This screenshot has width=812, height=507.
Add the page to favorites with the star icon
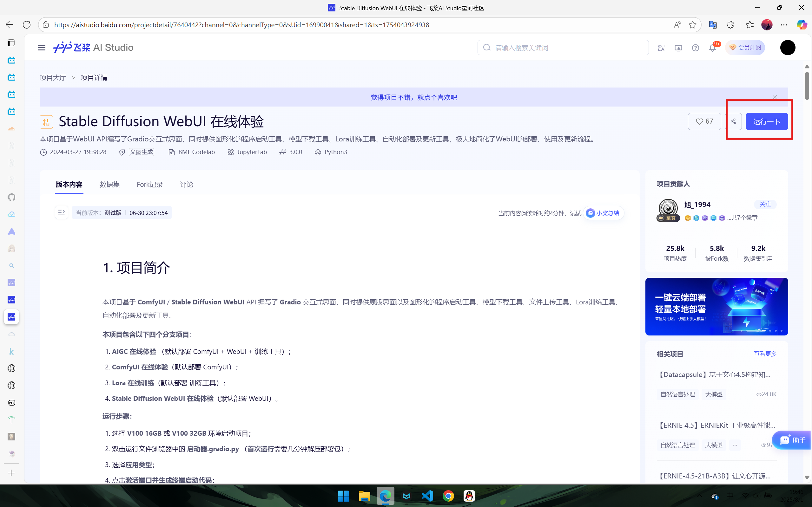(693, 24)
